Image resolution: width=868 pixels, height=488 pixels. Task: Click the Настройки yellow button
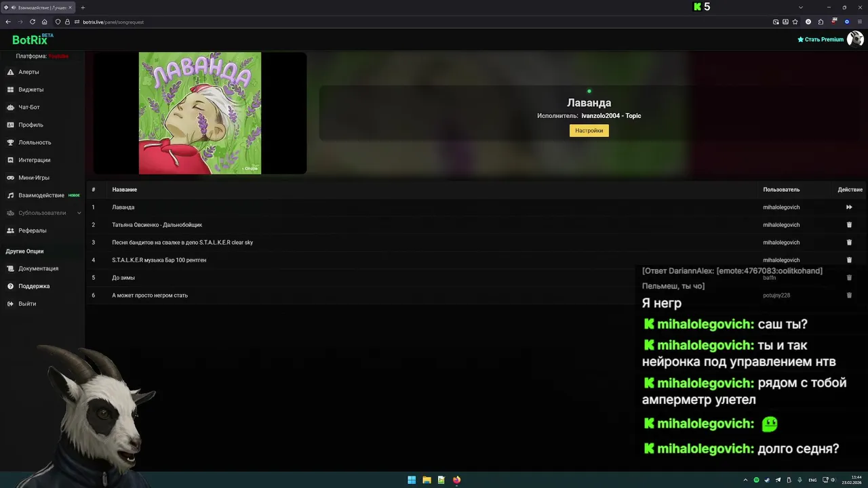click(x=589, y=131)
